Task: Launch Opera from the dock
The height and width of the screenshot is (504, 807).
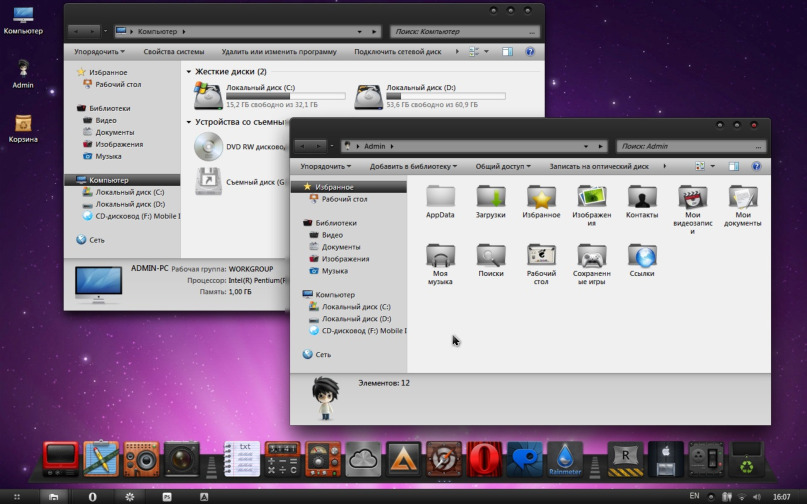Action: pos(484,459)
